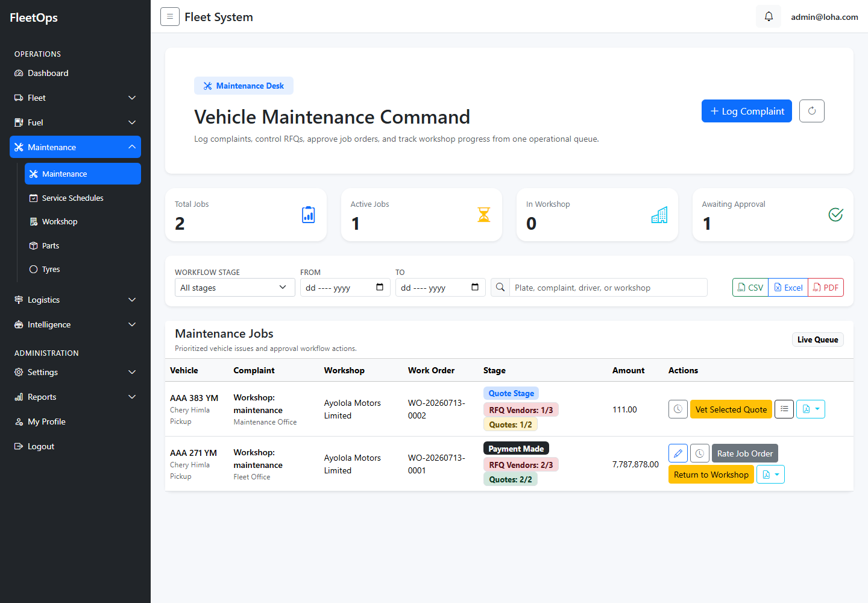Open the notifications bell
This screenshot has width=868, height=603.
click(769, 16)
